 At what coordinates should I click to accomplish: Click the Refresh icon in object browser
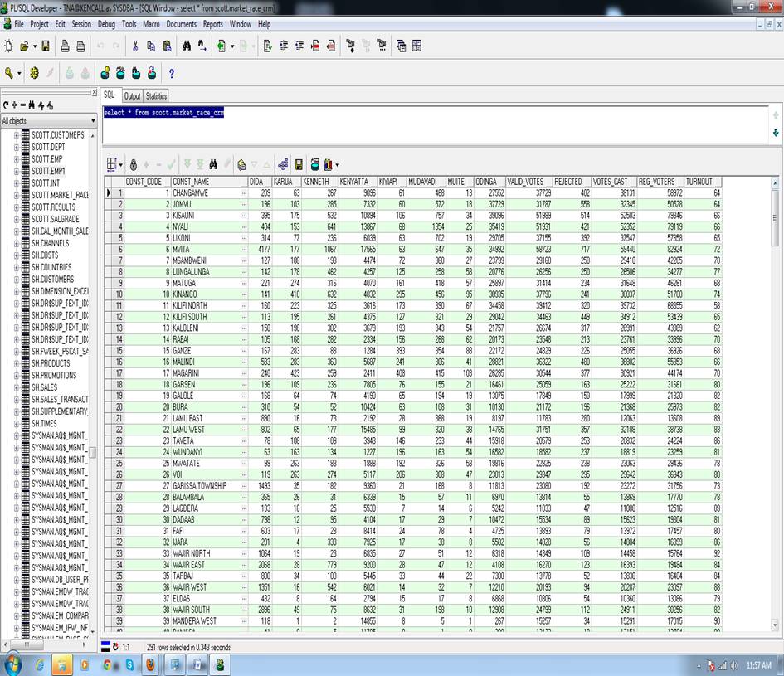click(x=7, y=105)
